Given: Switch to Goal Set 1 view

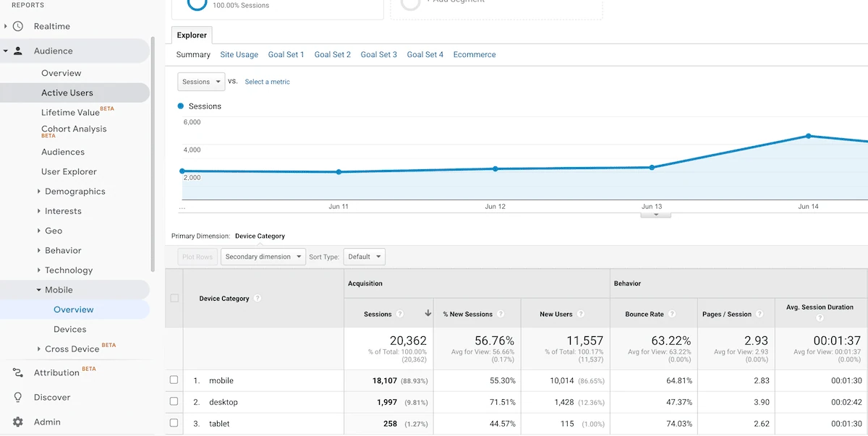Looking at the screenshot, I should click(286, 55).
